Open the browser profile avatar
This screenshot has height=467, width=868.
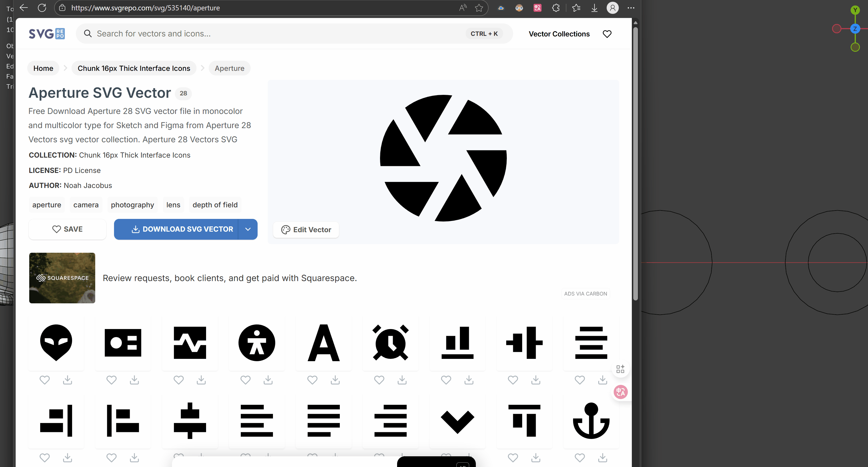(613, 8)
